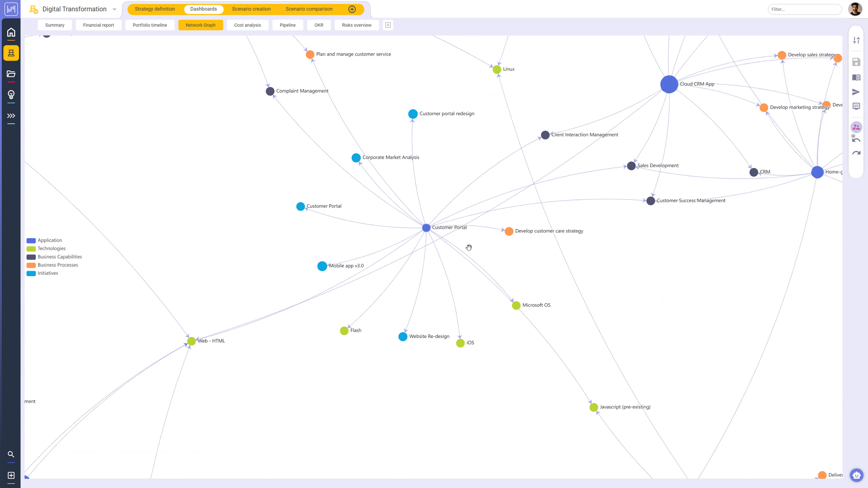Add a new dashboard tab with plus button
The image size is (868, 488).
[387, 25]
